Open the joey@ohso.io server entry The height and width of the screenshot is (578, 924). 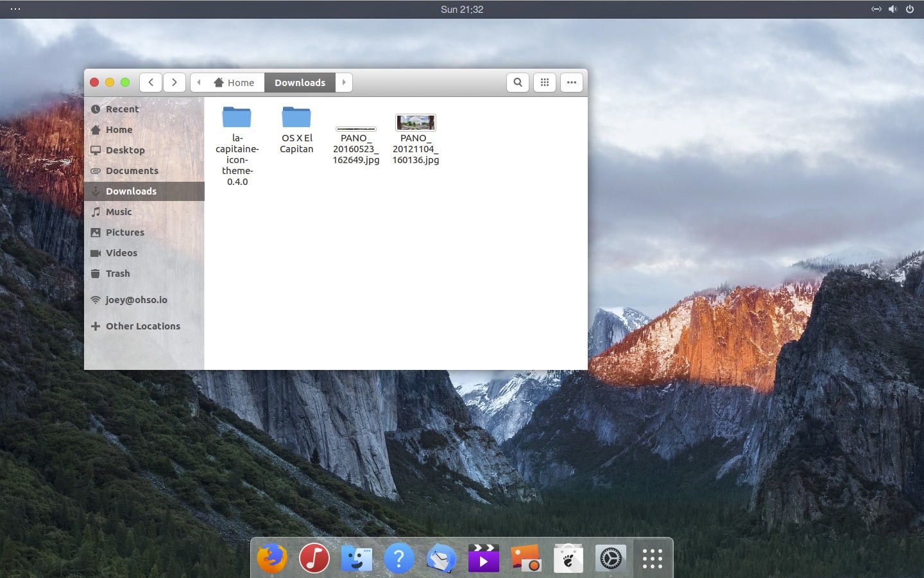coord(137,300)
